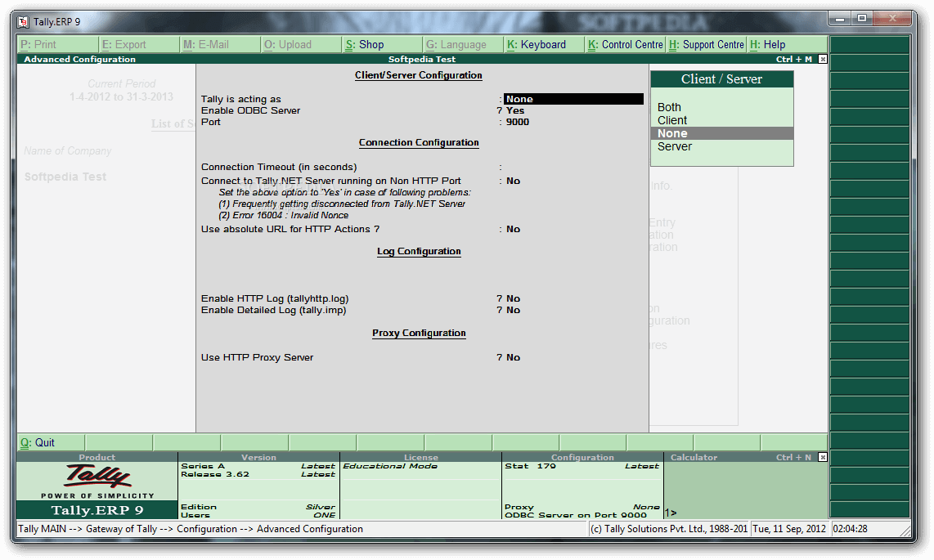Click the Log Configuration heading
The height and width of the screenshot is (560, 934).
[x=419, y=252]
